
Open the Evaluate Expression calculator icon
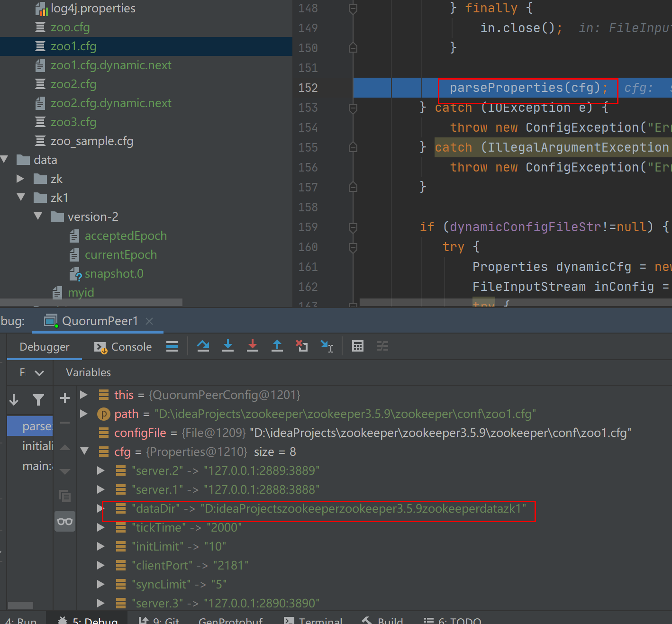[x=357, y=346]
